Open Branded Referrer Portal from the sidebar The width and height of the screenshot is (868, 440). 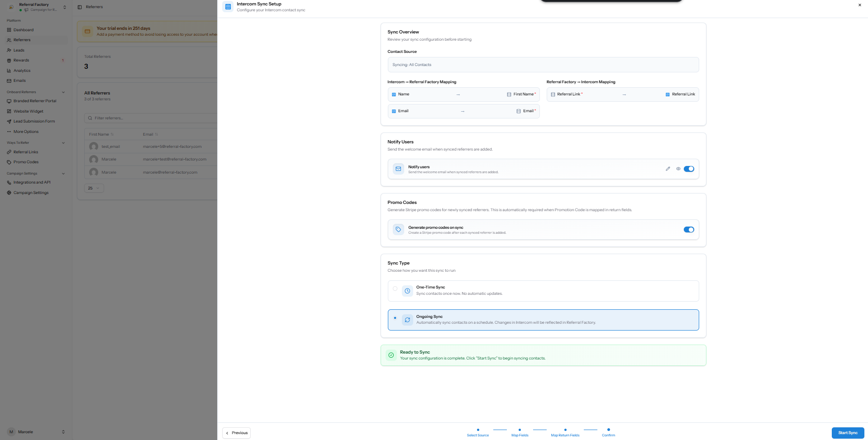pyautogui.click(x=35, y=101)
